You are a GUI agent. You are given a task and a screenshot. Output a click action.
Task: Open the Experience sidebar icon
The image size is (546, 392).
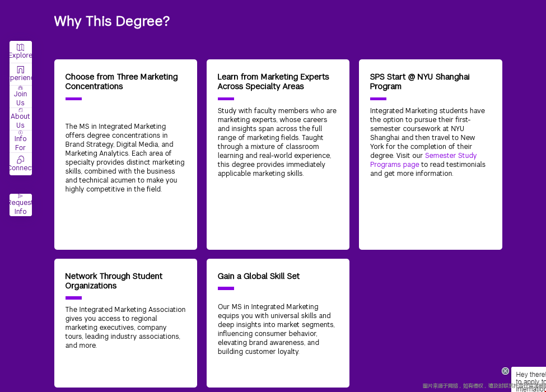20,70
